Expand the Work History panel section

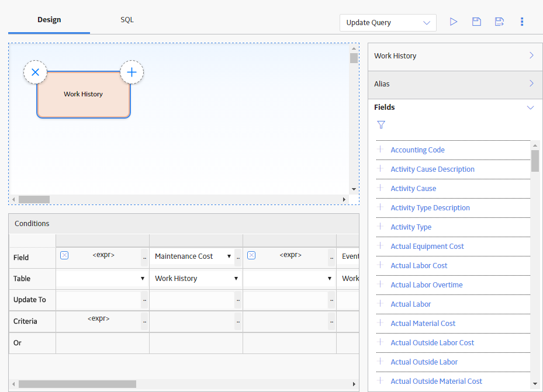(x=455, y=55)
